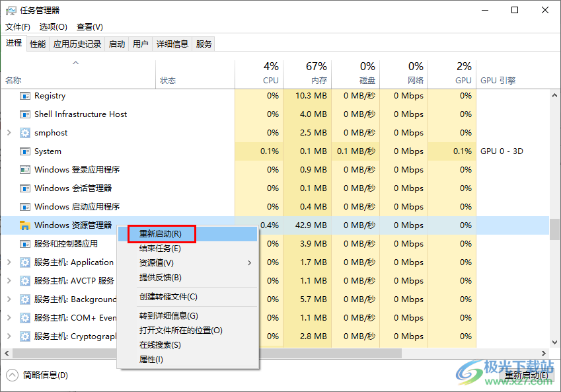Expand the 服务主机: Cryptographic group
The height and width of the screenshot is (392, 561).
pos(9,336)
